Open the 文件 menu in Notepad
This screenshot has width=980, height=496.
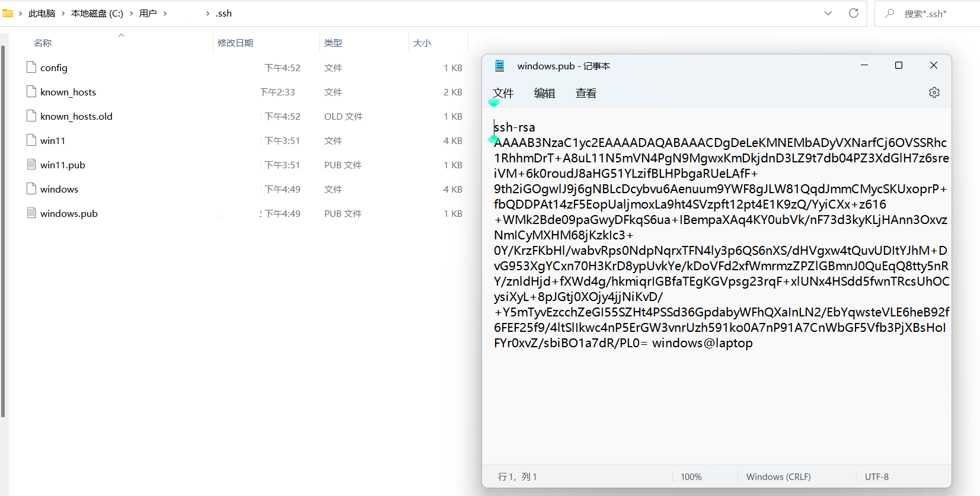click(503, 93)
